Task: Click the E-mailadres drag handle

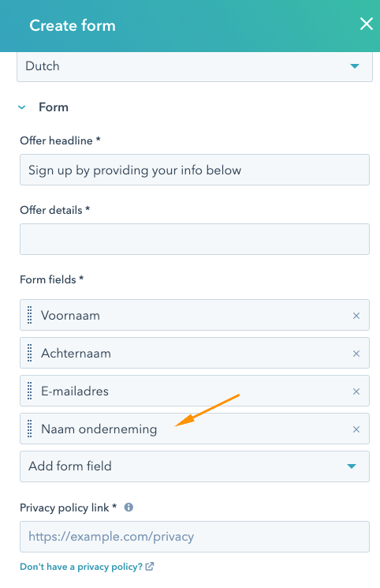Action: click(30, 391)
